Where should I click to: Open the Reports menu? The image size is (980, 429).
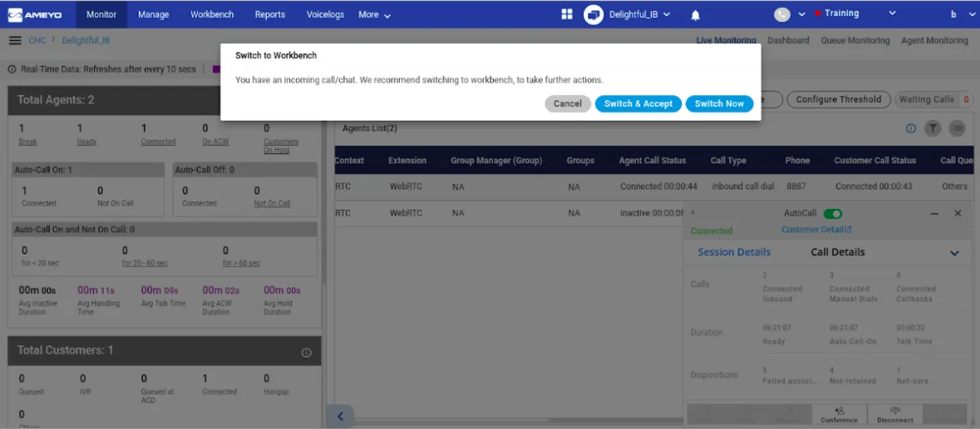point(270,15)
